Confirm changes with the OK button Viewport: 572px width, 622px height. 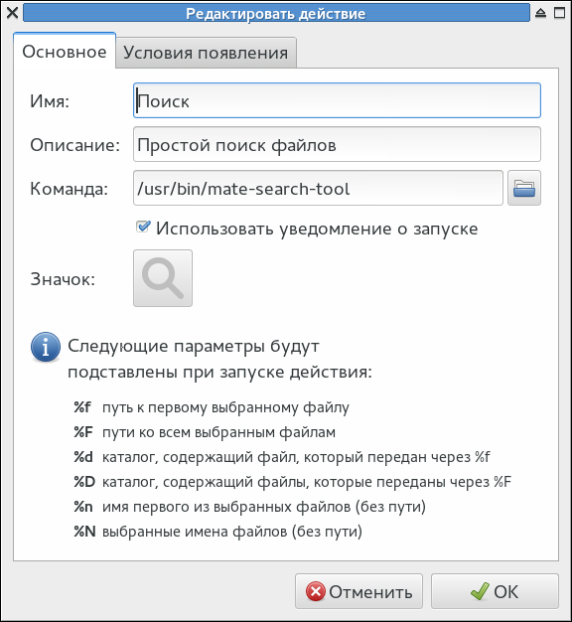tap(495, 591)
